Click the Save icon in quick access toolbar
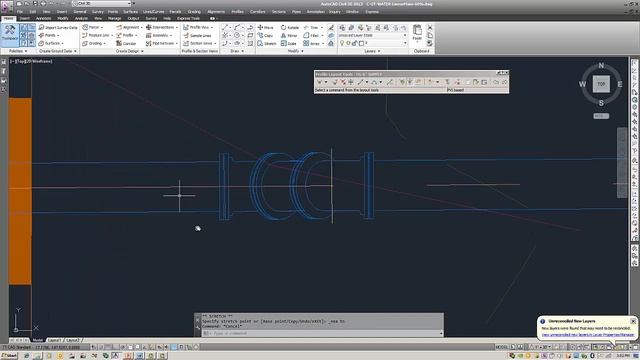 click(x=35, y=4)
